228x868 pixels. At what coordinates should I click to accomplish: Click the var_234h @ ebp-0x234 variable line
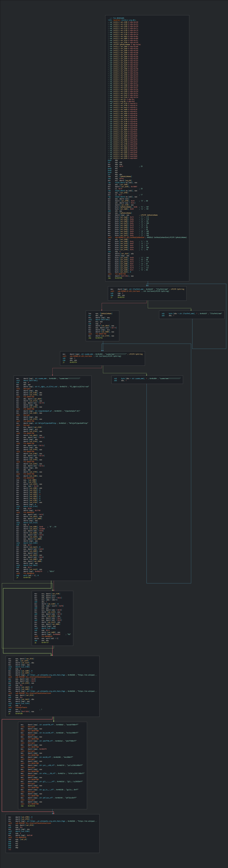(123, 97)
